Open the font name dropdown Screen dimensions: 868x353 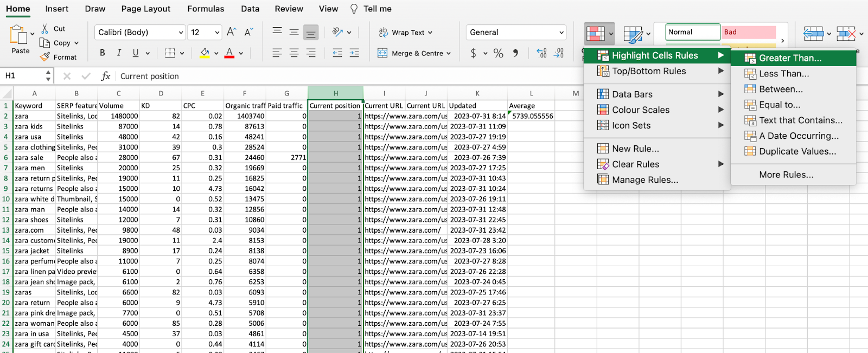coord(181,33)
